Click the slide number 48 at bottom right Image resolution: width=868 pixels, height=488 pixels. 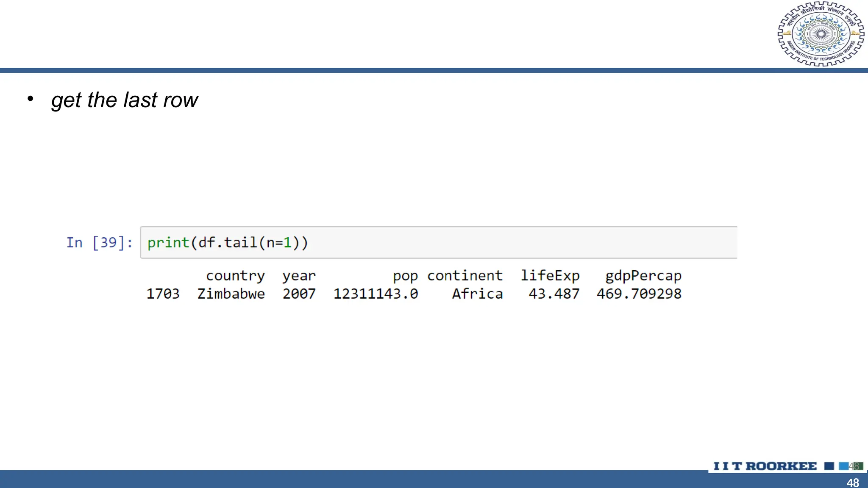pos(853,482)
